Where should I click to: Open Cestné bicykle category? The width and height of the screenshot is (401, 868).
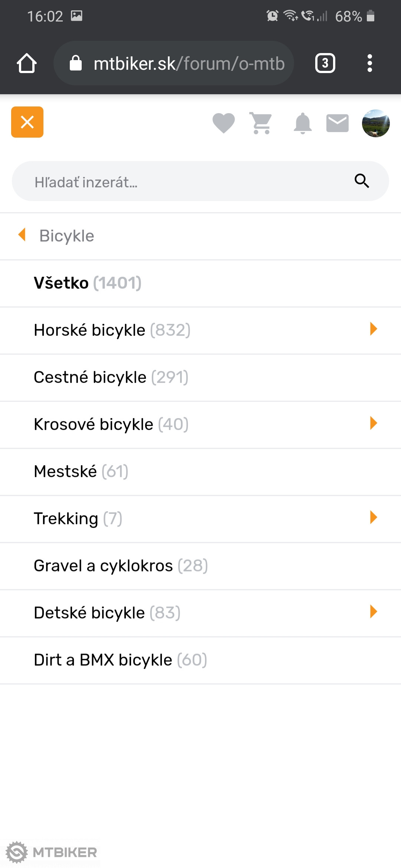coord(111,377)
